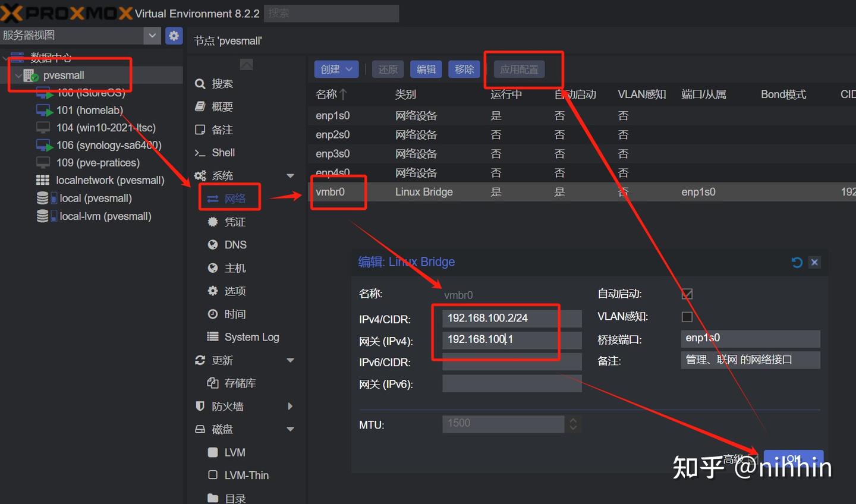Collapse the 系统 section arrow
Screen dimensions: 856x504
[290, 176]
